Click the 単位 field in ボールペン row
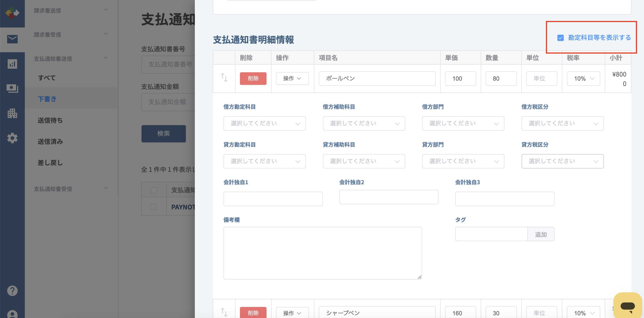This screenshot has width=644, height=318. 541,79
